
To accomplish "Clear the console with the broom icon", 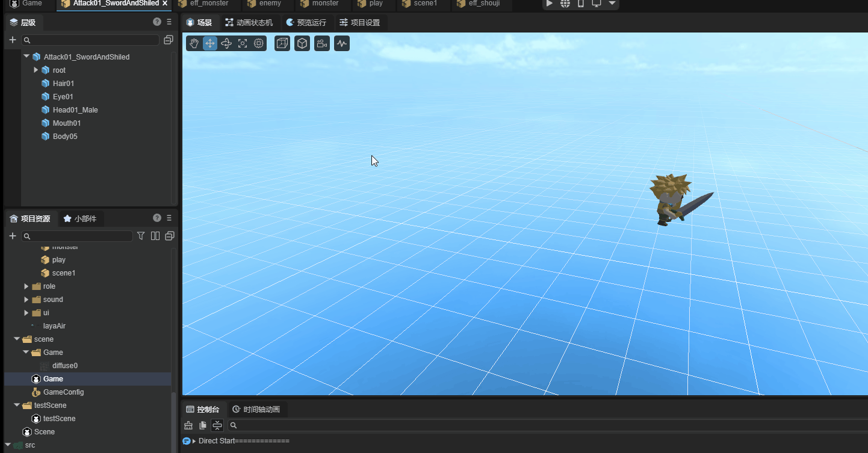I will tap(188, 425).
